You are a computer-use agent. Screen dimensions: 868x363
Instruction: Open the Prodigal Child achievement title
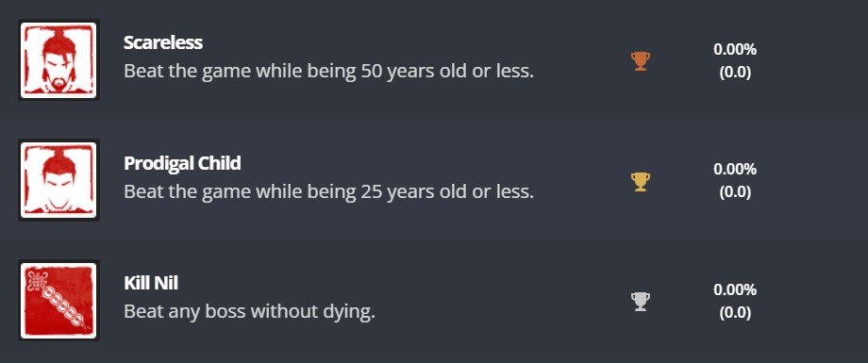182,163
